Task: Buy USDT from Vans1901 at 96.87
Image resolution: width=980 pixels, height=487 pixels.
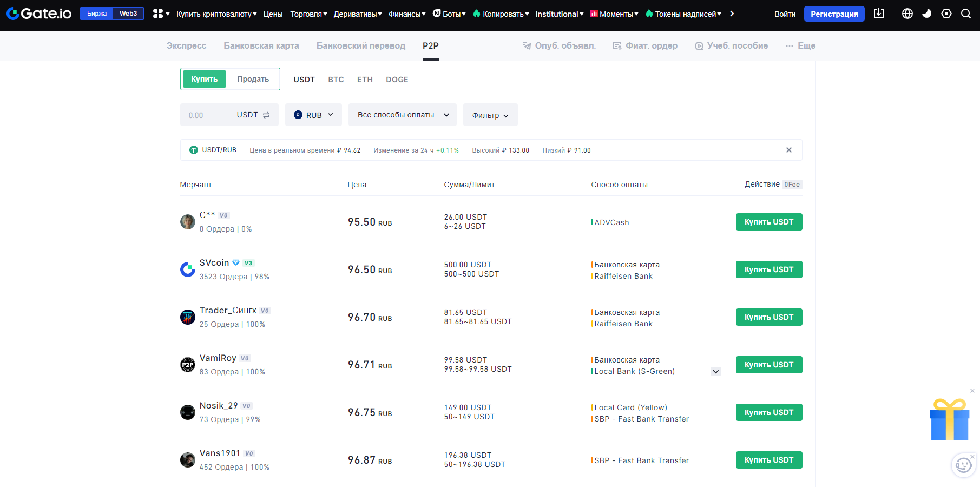Action: click(x=769, y=460)
